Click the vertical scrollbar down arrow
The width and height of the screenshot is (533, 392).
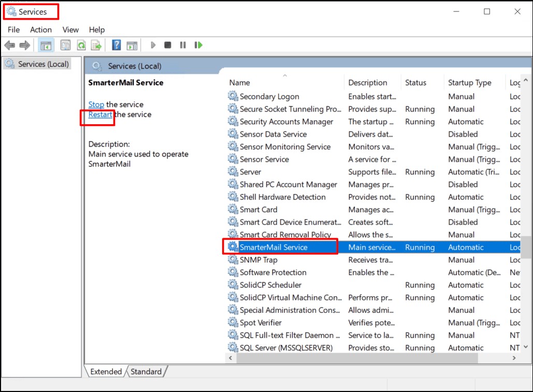[526, 347]
